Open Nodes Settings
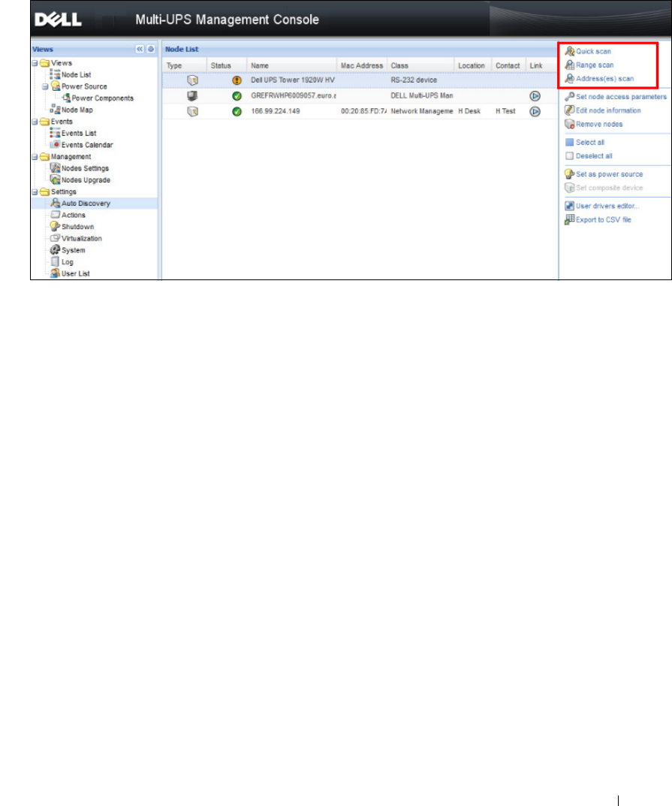 tap(85, 168)
